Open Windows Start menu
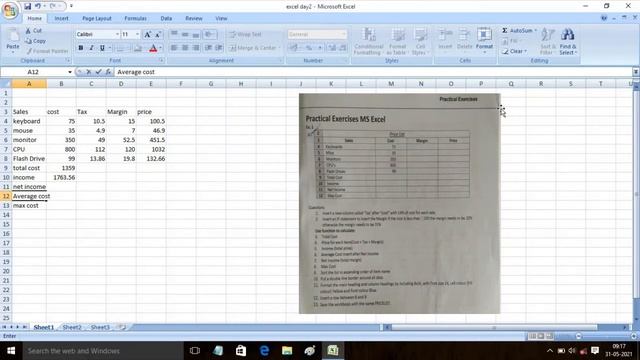The height and width of the screenshot is (360, 640). [x=11, y=351]
